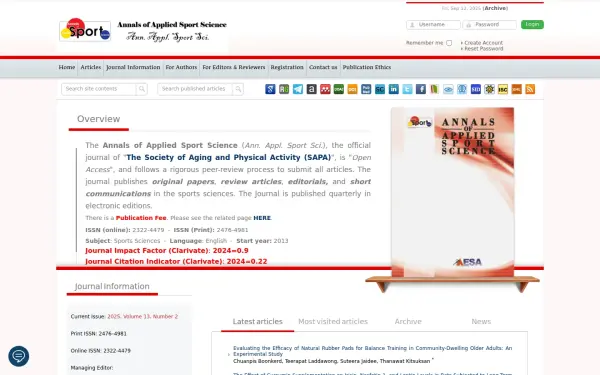Open the LinkedIn icon
600x375 pixels.
[x=393, y=89]
